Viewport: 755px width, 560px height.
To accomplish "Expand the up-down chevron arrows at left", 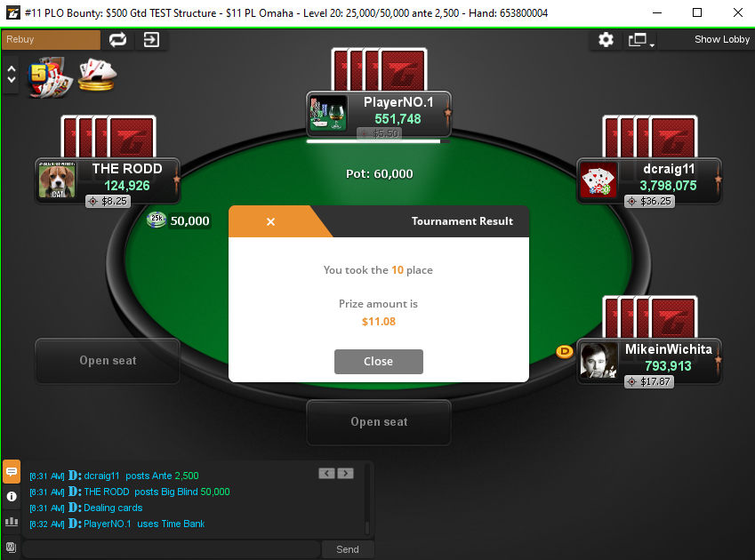I will click(x=12, y=75).
